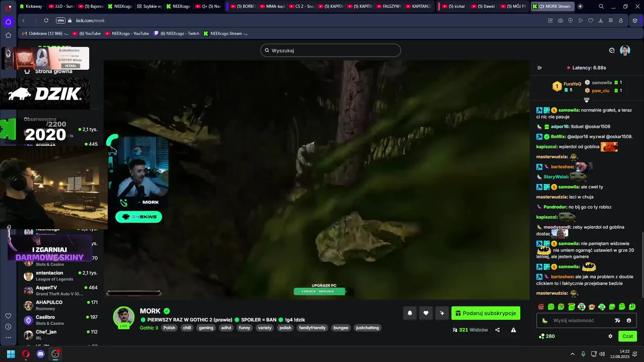Open AspenTV channel in sidebar
The width and height of the screenshot is (644, 362).
pyautogui.click(x=60, y=291)
